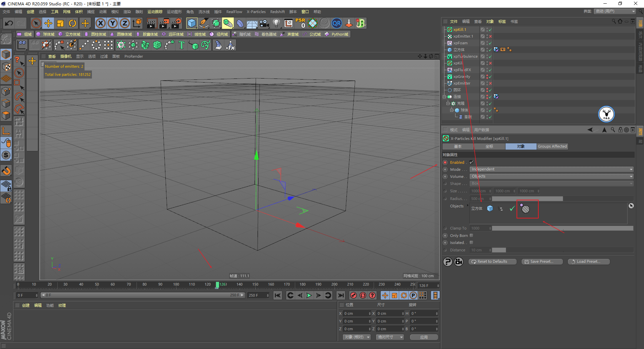Image resolution: width=644 pixels, height=349 pixels.
Task: Click the MoText T icon
Action: pos(181,45)
